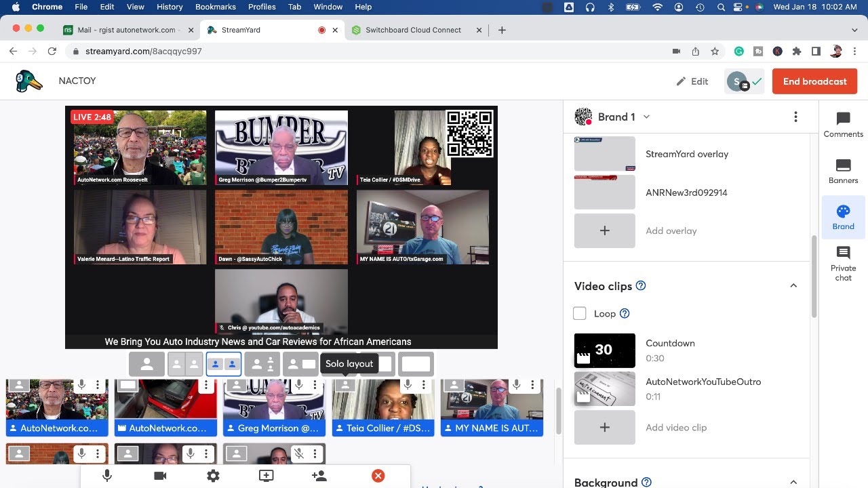The height and width of the screenshot is (488, 868).
Task: Collapse the Video clips section
Action: click(x=793, y=286)
